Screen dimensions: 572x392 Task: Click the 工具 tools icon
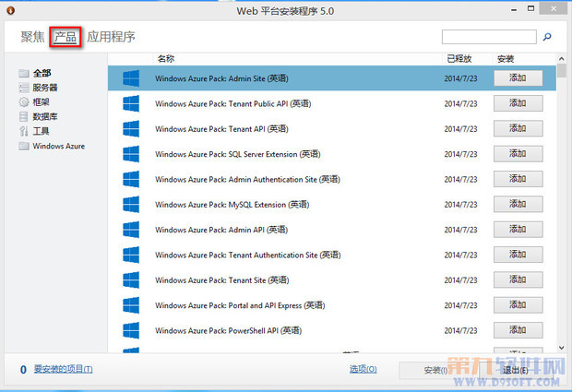(24, 131)
